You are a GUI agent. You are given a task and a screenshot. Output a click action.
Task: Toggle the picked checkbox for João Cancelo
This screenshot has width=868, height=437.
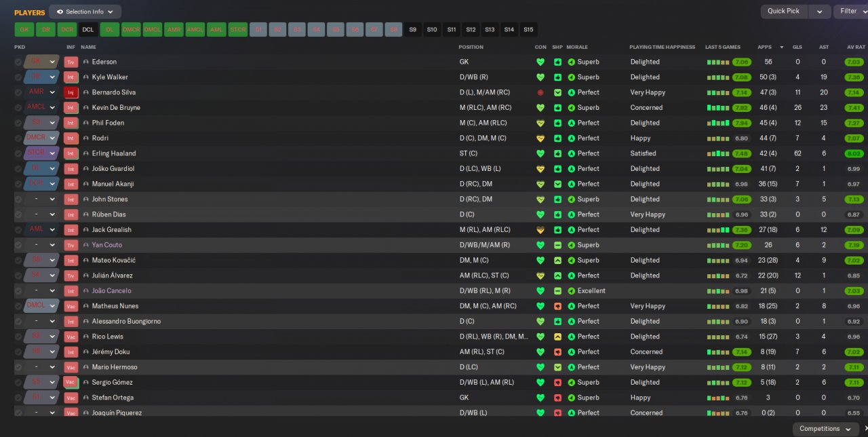(x=18, y=291)
